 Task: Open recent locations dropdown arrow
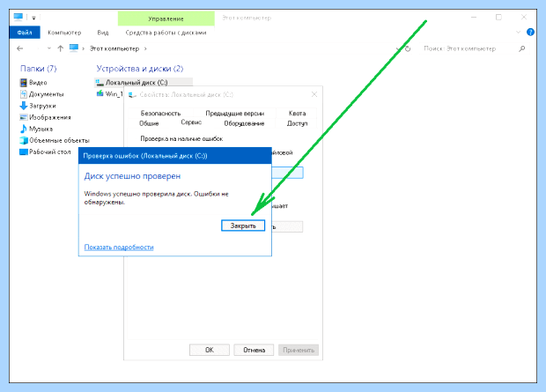pyautogui.click(x=49, y=48)
